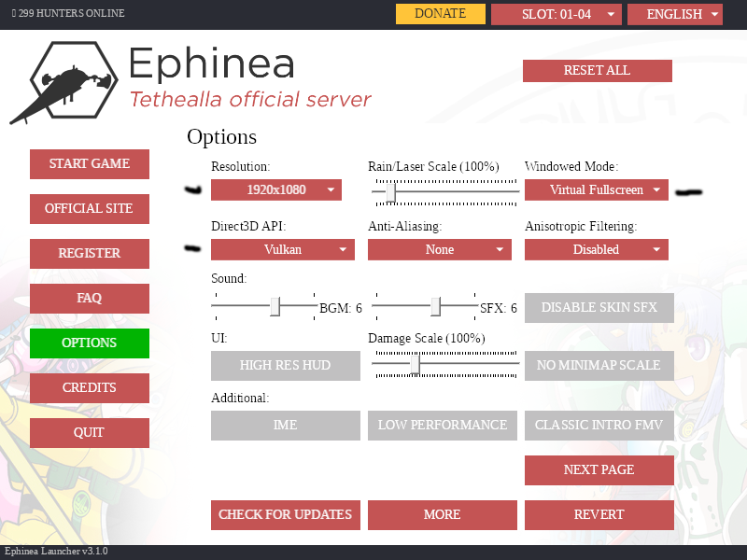747x560 pixels.
Task: Click the 'Anti-Aliasing:' label
Action: pyautogui.click(x=405, y=226)
